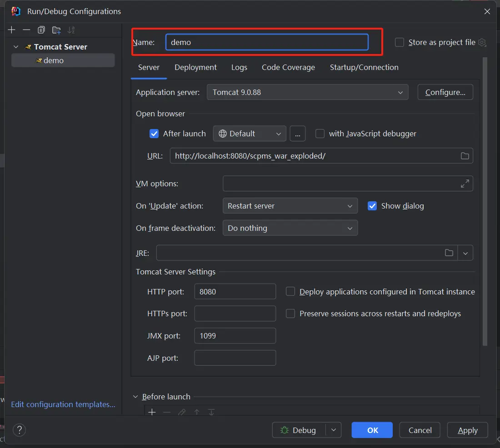Screen dimensions: 500x448
Task: Remove the selected configuration using the minus icon
Action: coord(26,30)
